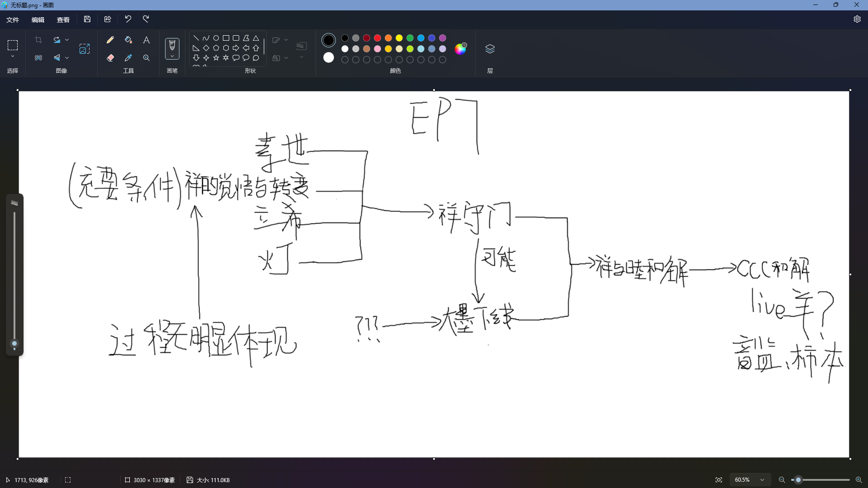Select the Pencil tool
Viewport: 868px width, 488px height.
(110, 40)
